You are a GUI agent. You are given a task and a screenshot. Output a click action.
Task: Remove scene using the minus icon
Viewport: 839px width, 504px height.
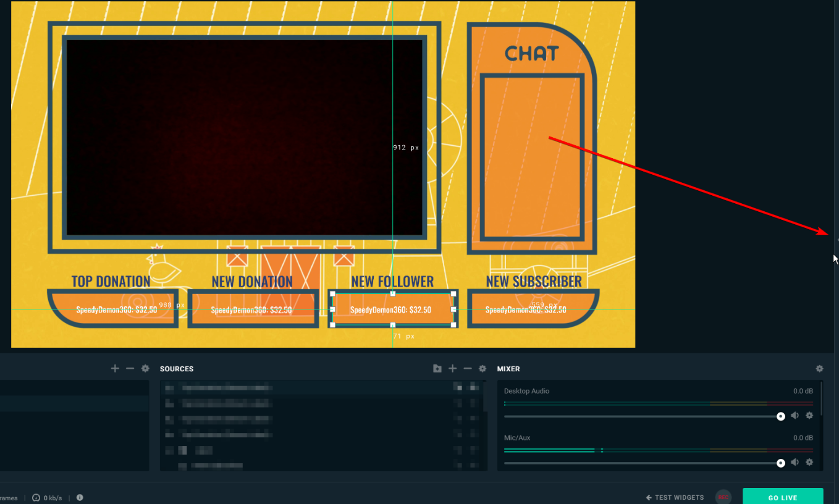point(130,369)
